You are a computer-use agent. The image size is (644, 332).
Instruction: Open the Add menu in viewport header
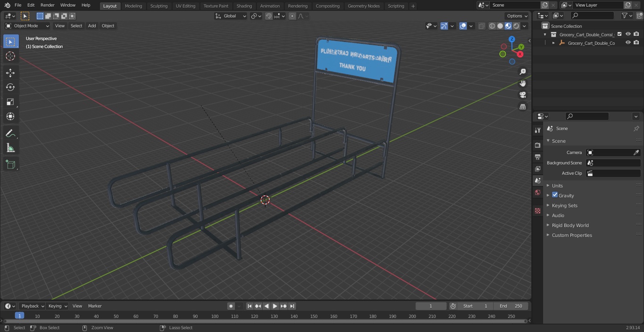click(x=92, y=26)
